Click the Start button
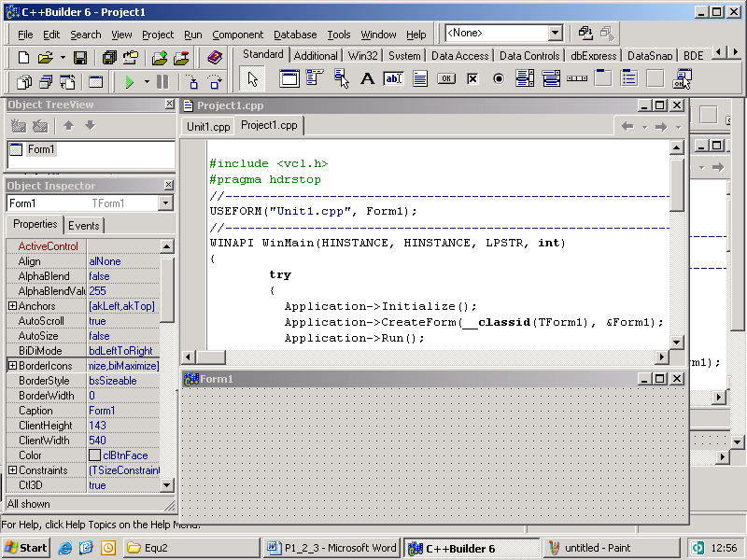The width and height of the screenshot is (747, 560). [x=26, y=548]
